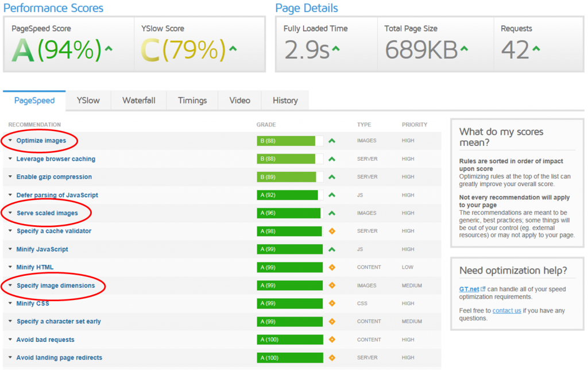Click the B (88) grade bar for Optimize images
The image size is (588, 370).
[290, 141]
